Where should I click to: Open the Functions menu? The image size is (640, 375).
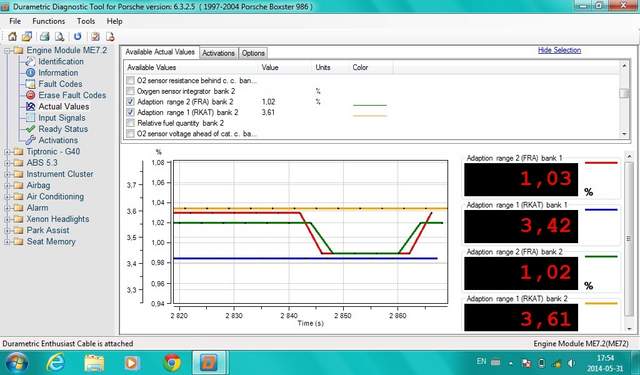coord(49,21)
